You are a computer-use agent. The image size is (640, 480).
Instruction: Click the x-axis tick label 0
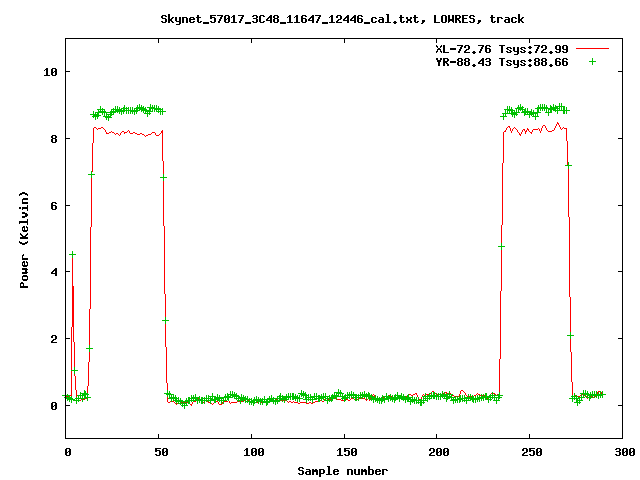click(x=68, y=452)
